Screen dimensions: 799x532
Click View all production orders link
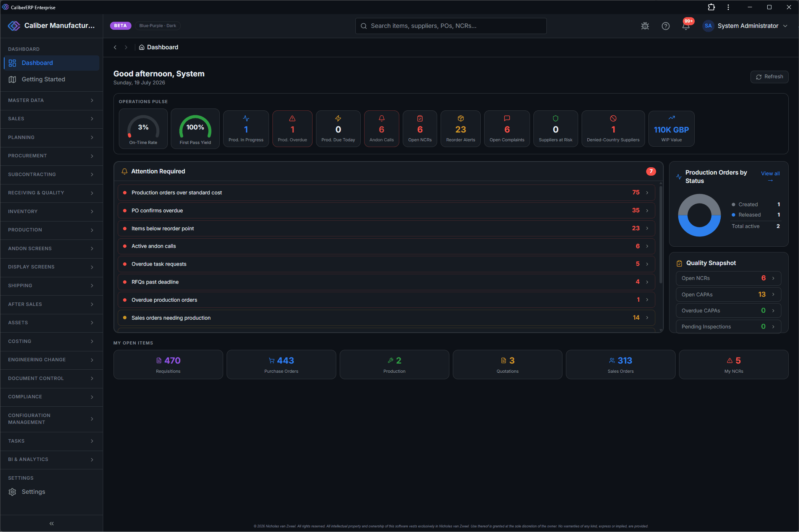click(770, 176)
